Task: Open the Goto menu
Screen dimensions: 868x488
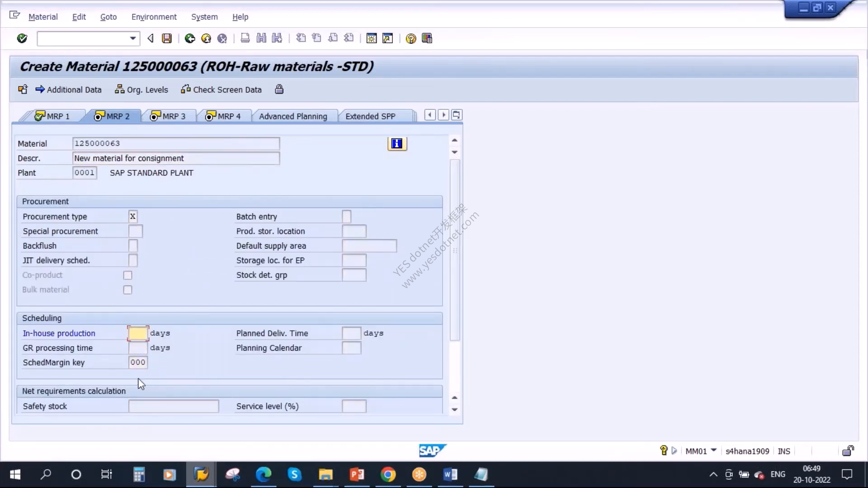Action: point(108,17)
